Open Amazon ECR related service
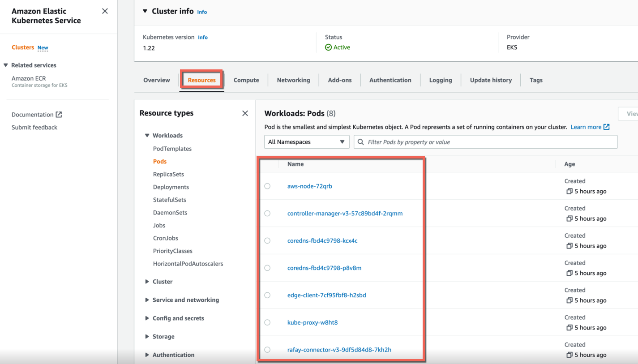The width and height of the screenshot is (638, 364). pos(29,78)
